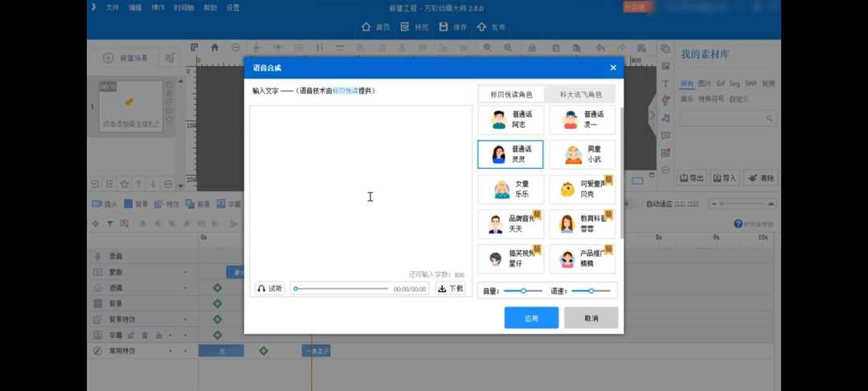
Task: Click the 取消 cancel button
Action: pos(591,318)
